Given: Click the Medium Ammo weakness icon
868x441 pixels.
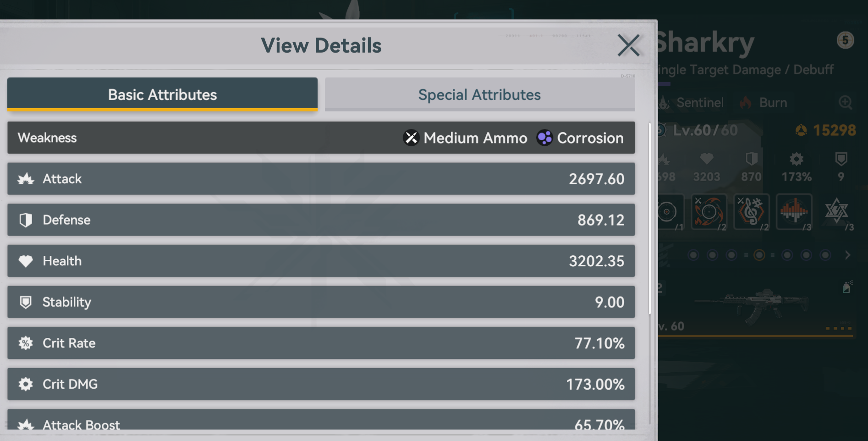Looking at the screenshot, I should 411,138.
